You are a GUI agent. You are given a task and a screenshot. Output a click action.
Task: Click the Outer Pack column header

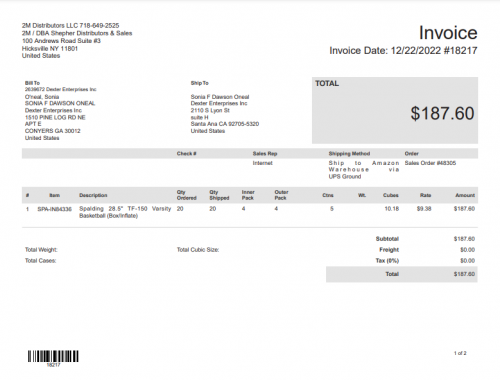pos(282,195)
